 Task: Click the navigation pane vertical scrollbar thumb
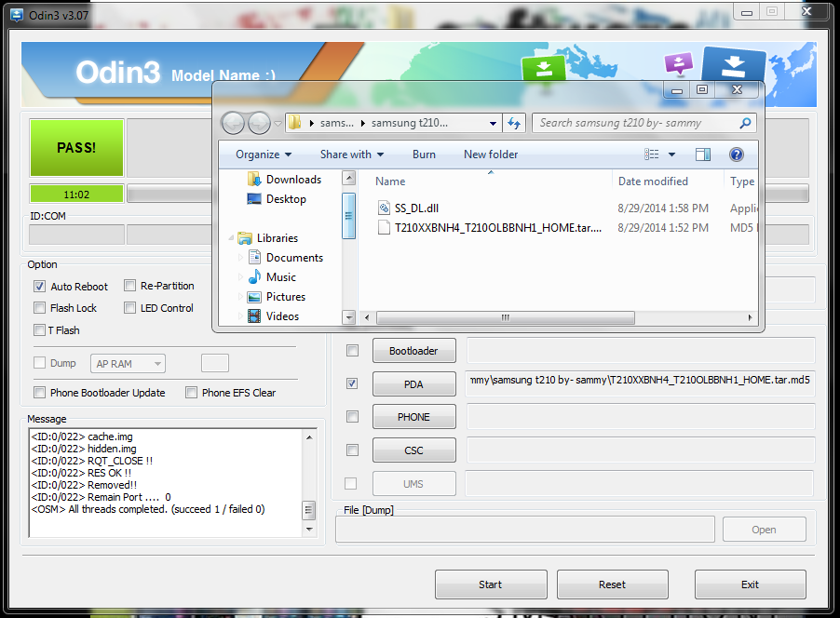[x=348, y=216]
